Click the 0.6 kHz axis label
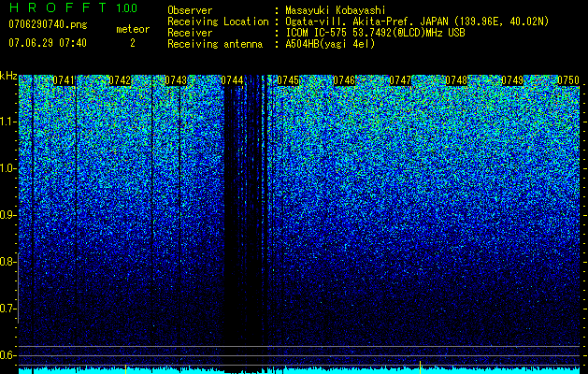This screenshot has height=374, width=588. point(8,355)
